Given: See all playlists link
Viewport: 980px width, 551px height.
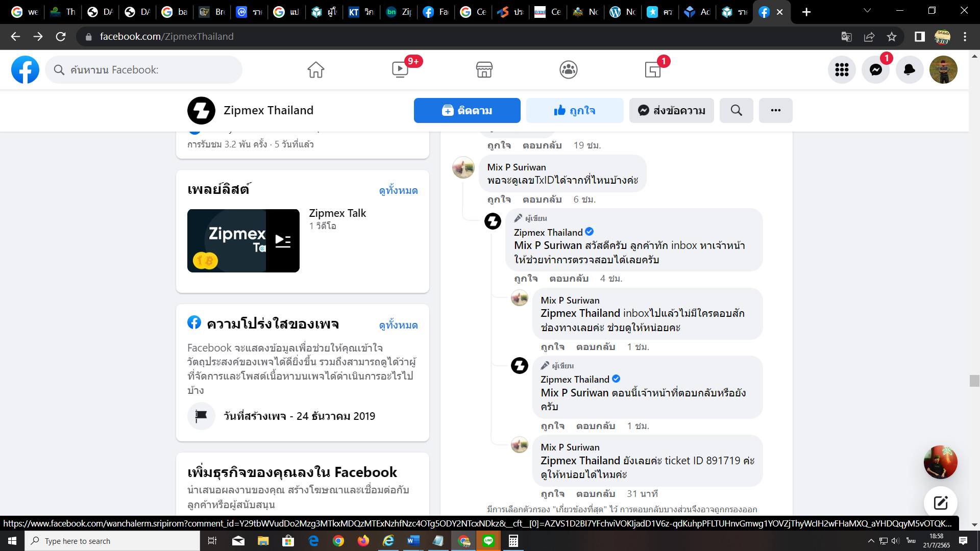Looking at the screenshot, I should (398, 190).
